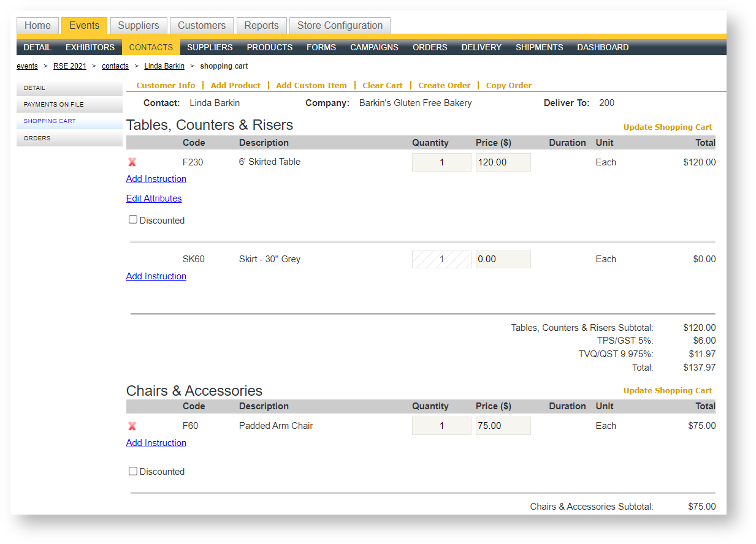Click Clear Cart action
The height and width of the screenshot is (544, 756).
pyautogui.click(x=382, y=85)
